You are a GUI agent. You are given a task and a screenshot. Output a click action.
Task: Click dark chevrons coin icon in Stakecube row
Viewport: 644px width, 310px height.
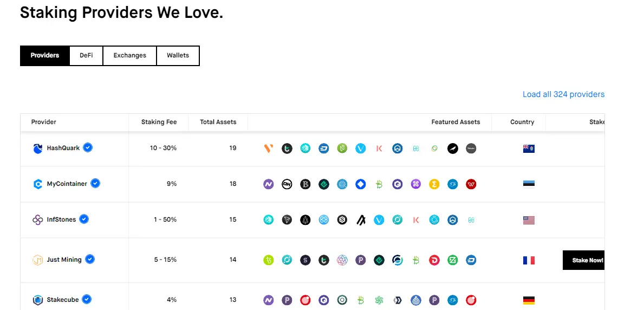click(x=397, y=300)
